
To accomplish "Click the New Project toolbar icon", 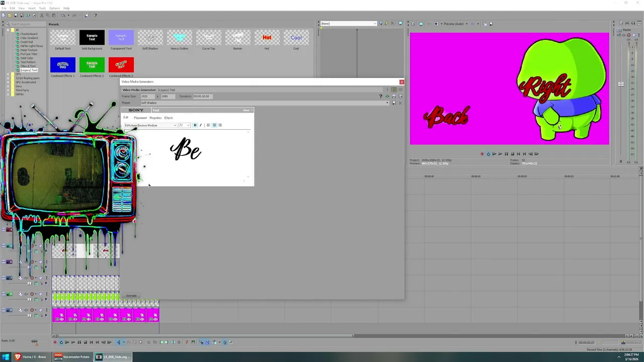I will [x=4, y=15].
